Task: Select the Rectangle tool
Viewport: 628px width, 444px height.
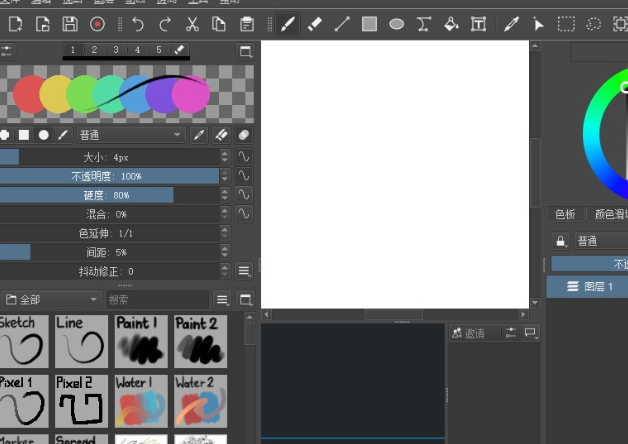Action: coord(369,24)
